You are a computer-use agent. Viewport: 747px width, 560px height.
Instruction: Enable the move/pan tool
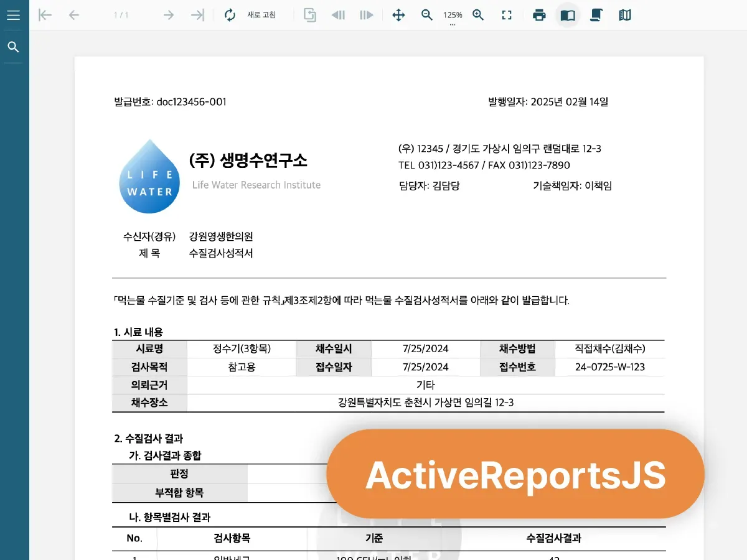coord(398,15)
